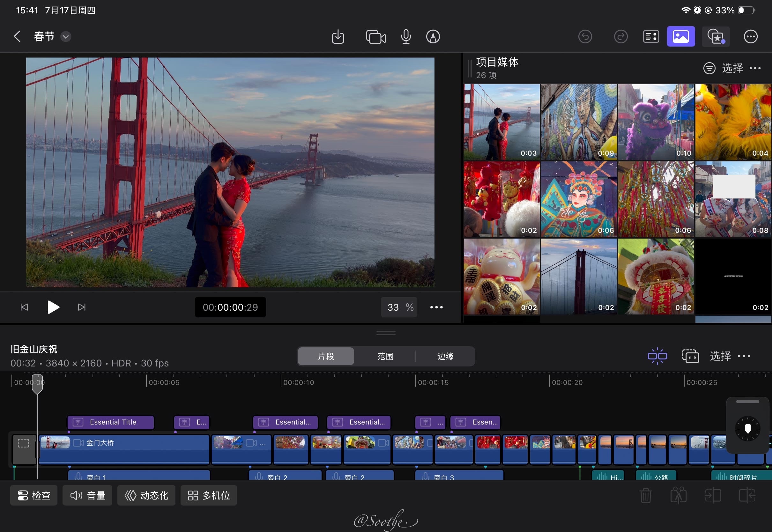
Task: Toggle the photo media browser button
Action: [681, 37]
